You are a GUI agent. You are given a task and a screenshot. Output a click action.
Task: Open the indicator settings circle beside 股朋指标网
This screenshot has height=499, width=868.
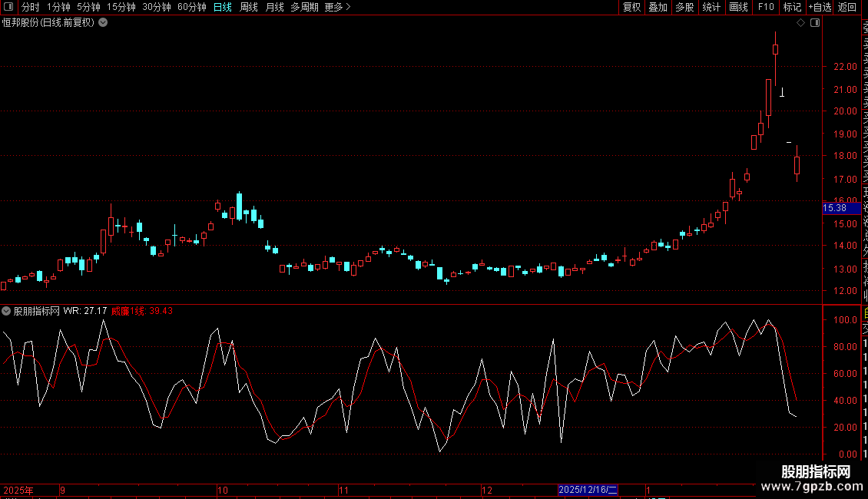(x=6, y=311)
